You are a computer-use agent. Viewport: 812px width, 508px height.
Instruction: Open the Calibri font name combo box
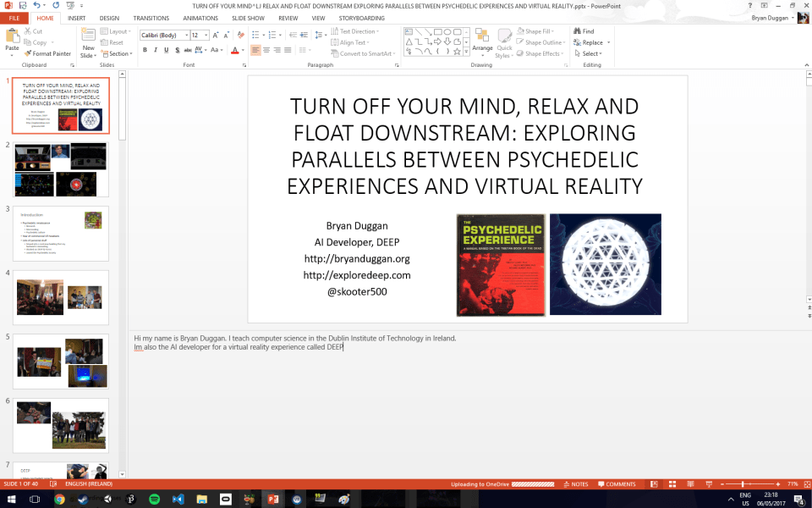pos(165,35)
